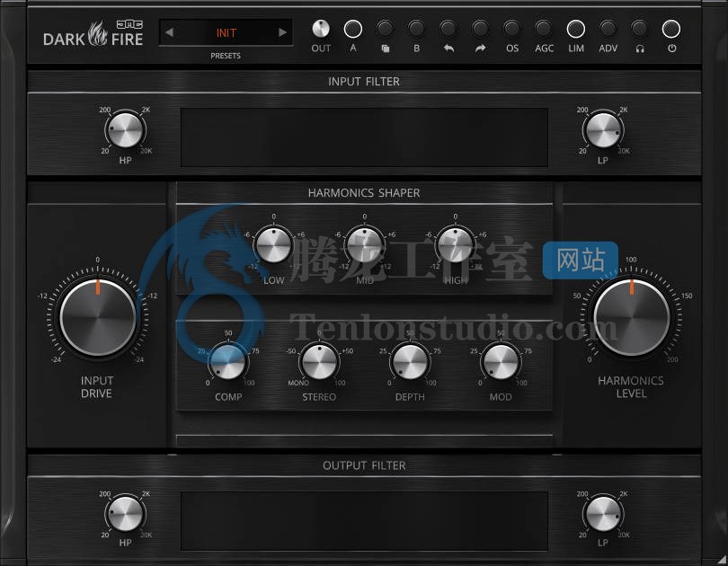Enable the A state button
Image resolution: width=728 pixels, height=566 pixels.
(x=353, y=30)
